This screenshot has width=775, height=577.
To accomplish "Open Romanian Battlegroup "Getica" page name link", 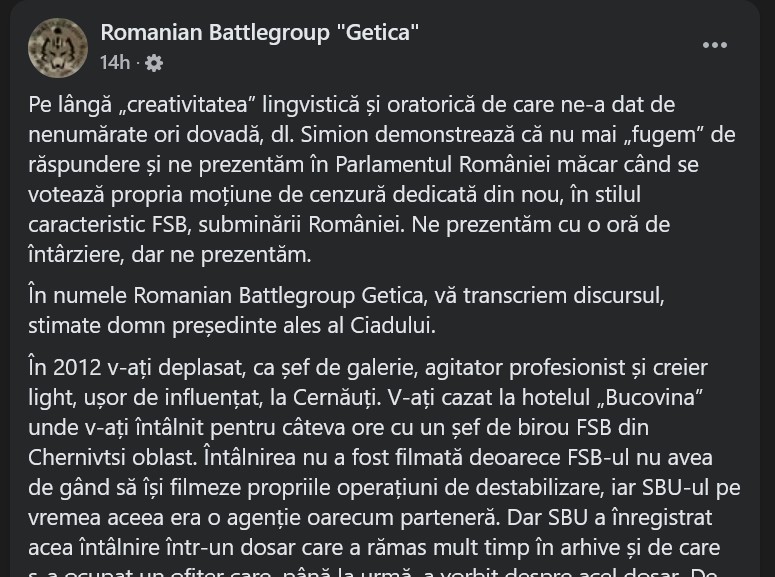I will click(x=259, y=33).
